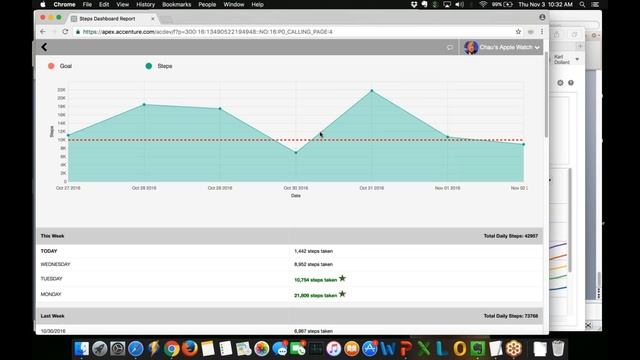640x360 pixels.
Task: Click the volume icon in menu bar
Action: click(460, 4)
